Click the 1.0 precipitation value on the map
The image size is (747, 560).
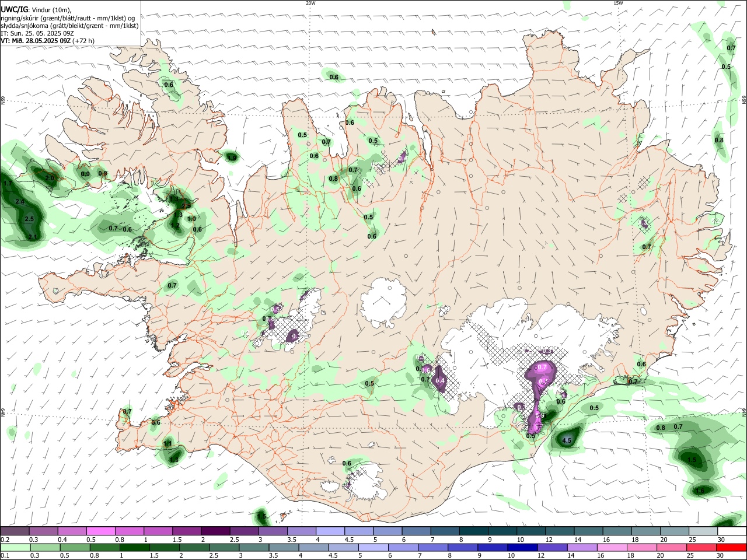(191, 219)
